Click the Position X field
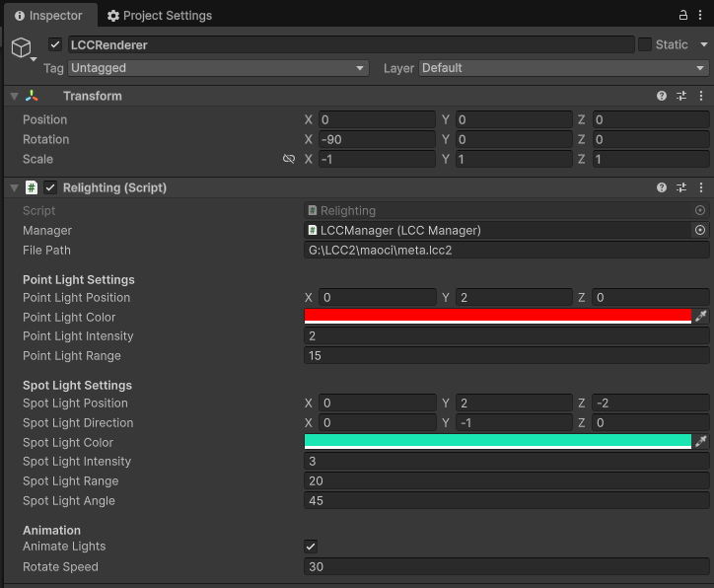The width and height of the screenshot is (714, 588). [x=377, y=119]
